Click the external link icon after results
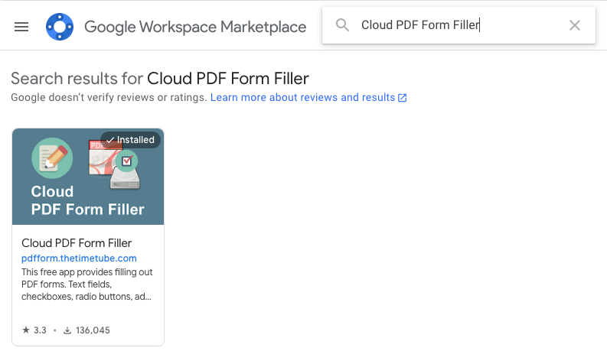This screenshot has height=364, width=607. tap(402, 98)
